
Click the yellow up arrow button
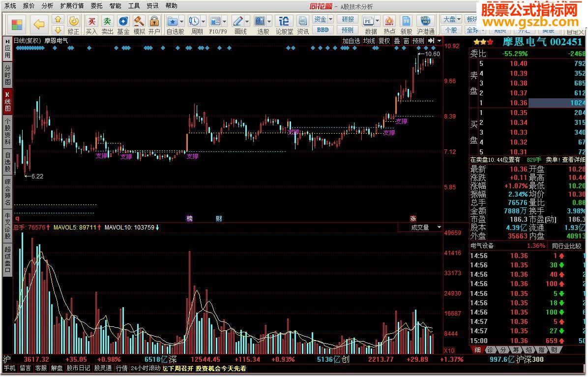(58, 19)
